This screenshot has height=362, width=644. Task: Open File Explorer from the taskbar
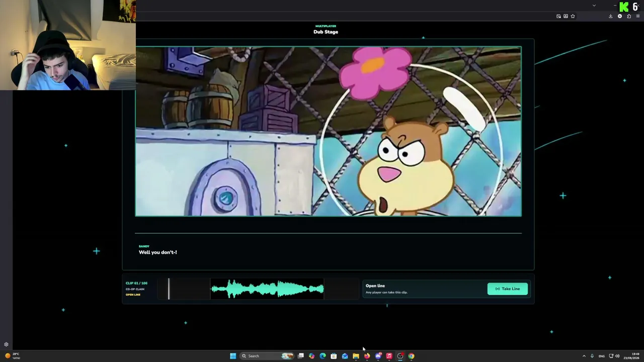click(x=356, y=356)
